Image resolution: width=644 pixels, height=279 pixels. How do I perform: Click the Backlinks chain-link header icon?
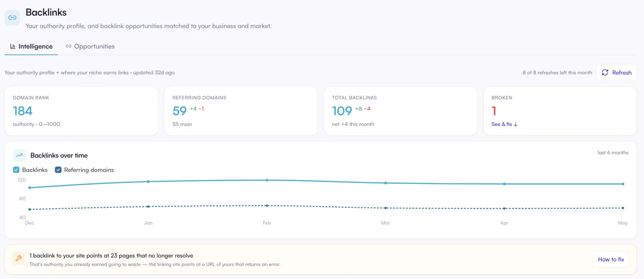(12, 18)
